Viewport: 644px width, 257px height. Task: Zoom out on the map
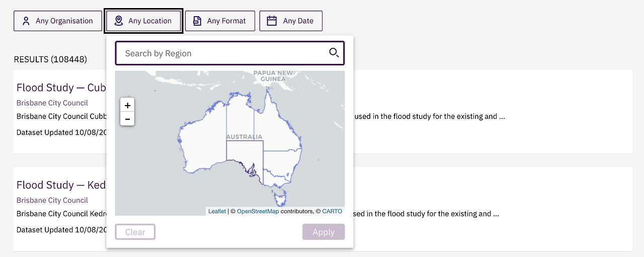tap(127, 119)
